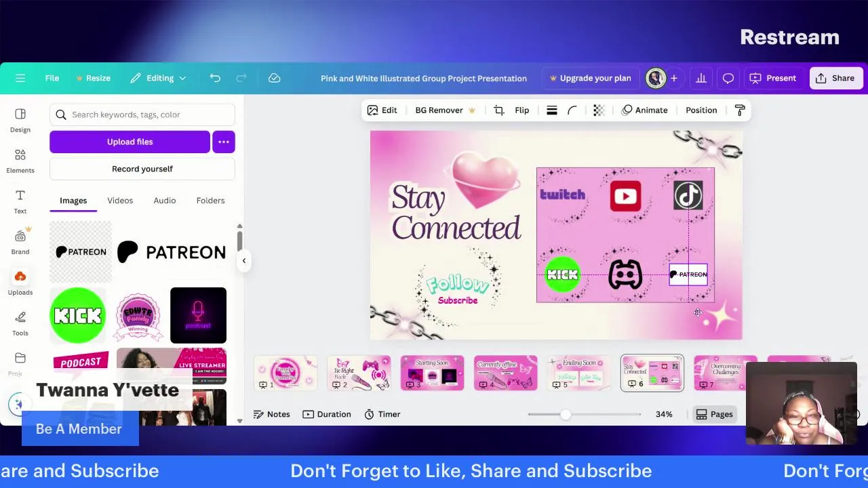
Task: Select small Patreon logo upload thumbnail
Action: point(81,252)
